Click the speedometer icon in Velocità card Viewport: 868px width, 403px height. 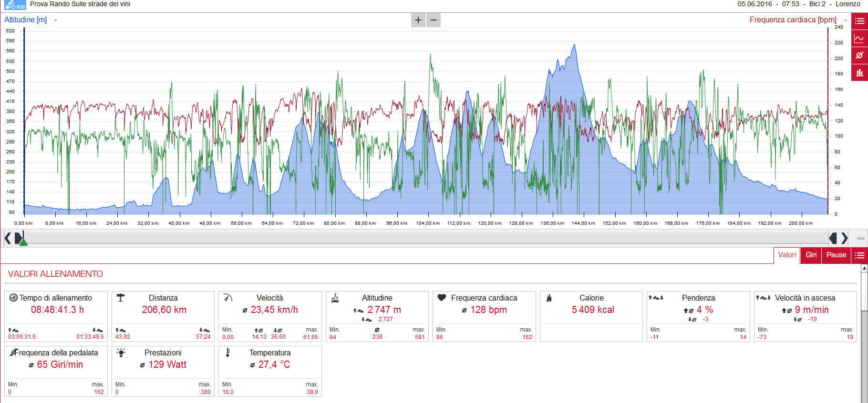click(228, 298)
